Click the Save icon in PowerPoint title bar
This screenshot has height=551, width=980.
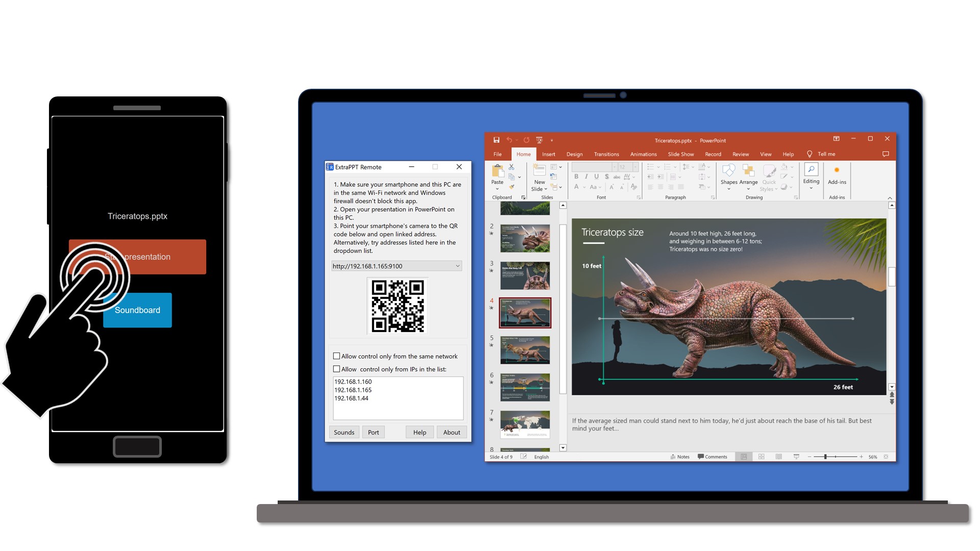pos(496,140)
